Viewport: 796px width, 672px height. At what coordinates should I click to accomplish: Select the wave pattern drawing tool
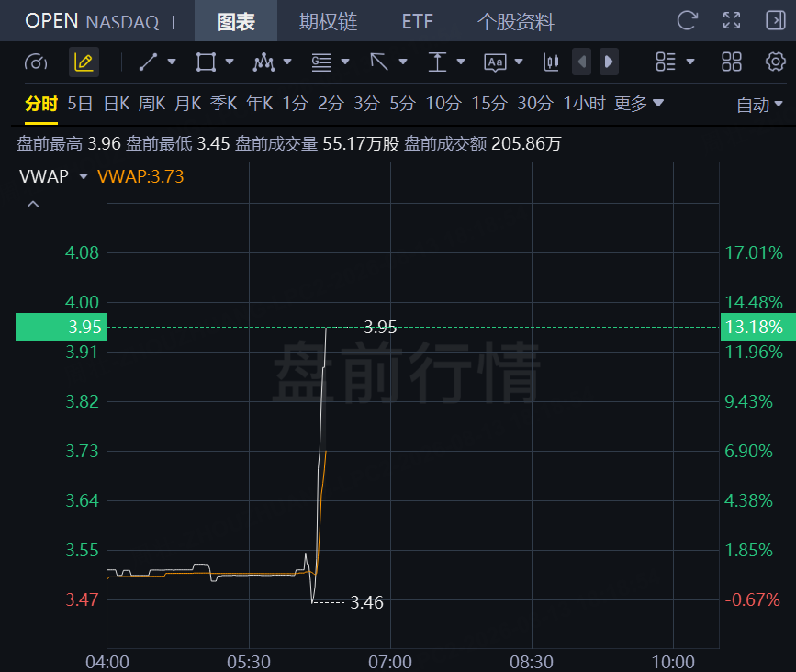[x=263, y=62]
